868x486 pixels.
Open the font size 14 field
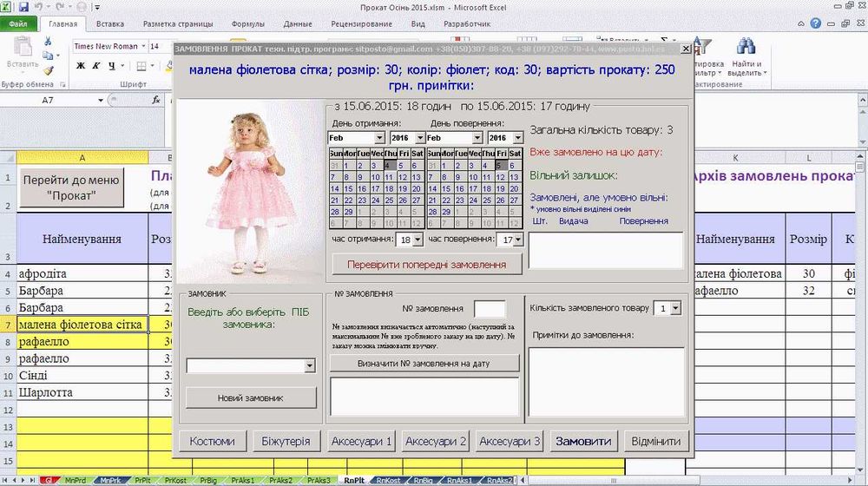point(160,46)
